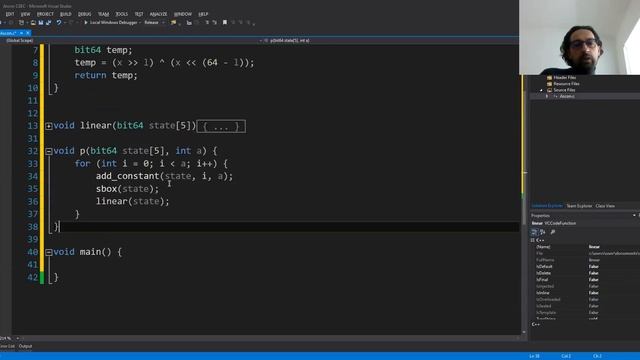Click the toolbar icon right of Find in Files

point(189,22)
